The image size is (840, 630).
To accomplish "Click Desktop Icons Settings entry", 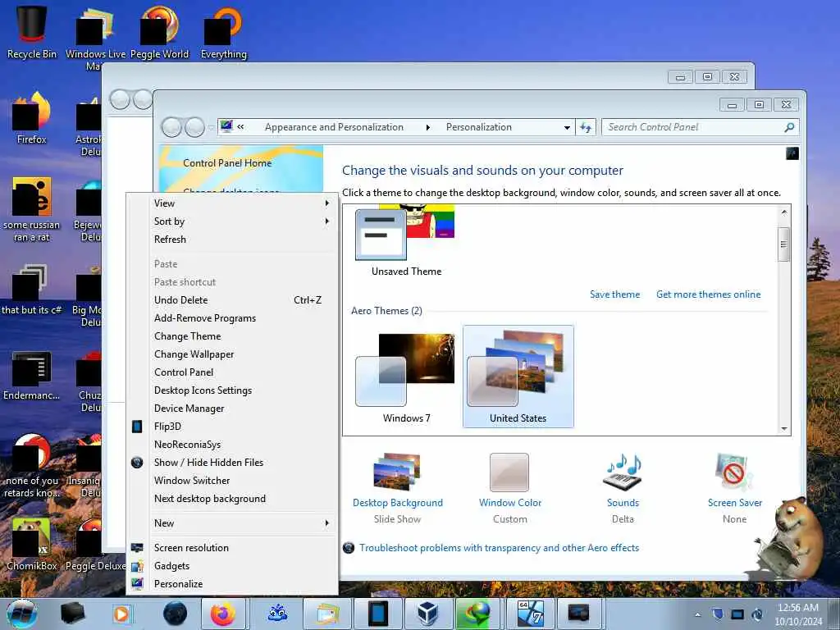I will 232,390.
